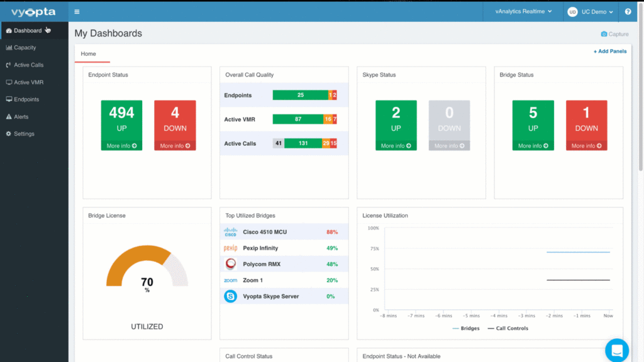The image size is (644, 362).
Task: Click the Active Calls red segment 15
Action: (333, 143)
